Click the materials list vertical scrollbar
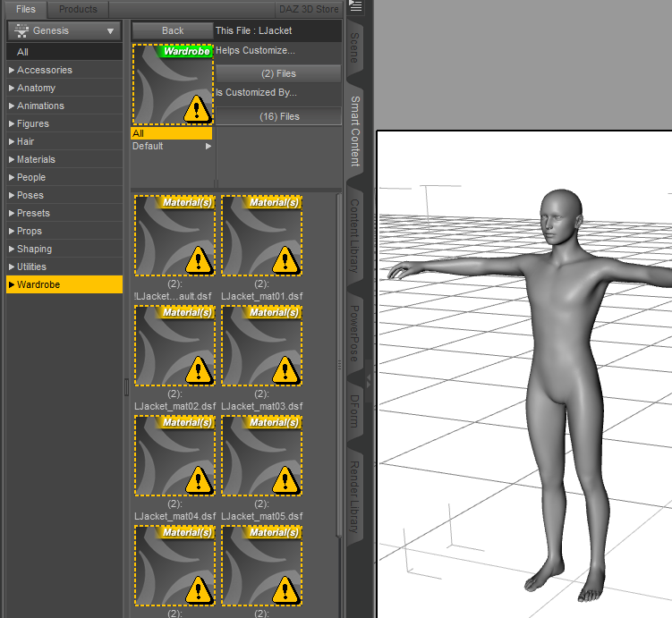The image size is (672, 618). click(339, 364)
